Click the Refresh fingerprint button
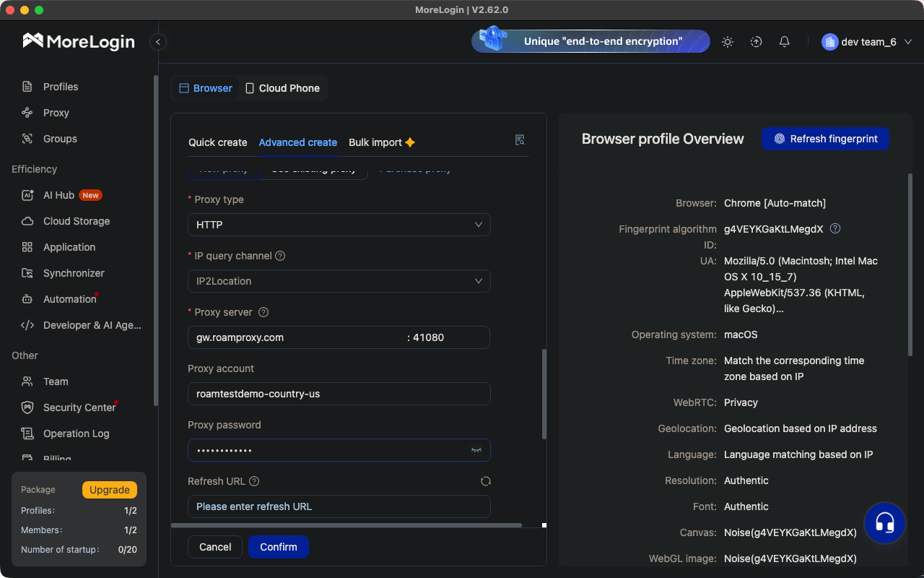The width and height of the screenshot is (924, 578). point(826,139)
